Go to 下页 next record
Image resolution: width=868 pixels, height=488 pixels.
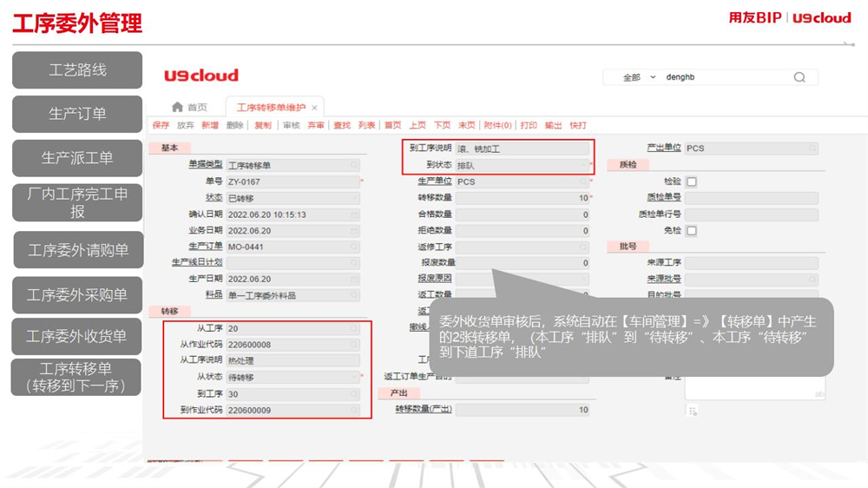[x=442, y=125]
